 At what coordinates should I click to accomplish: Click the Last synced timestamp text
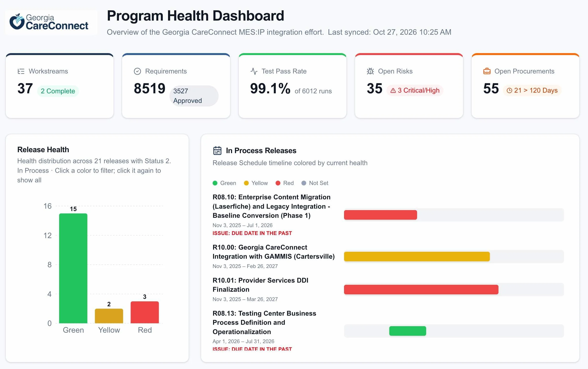coord(390,32)
